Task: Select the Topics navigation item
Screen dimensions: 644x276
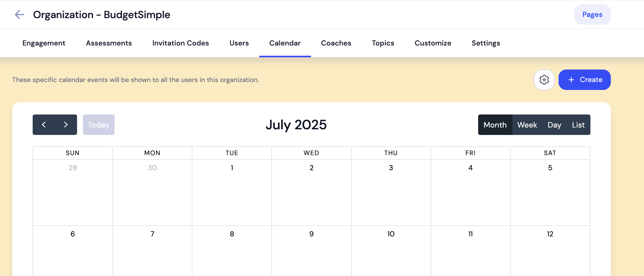Action: click(382, 43)
